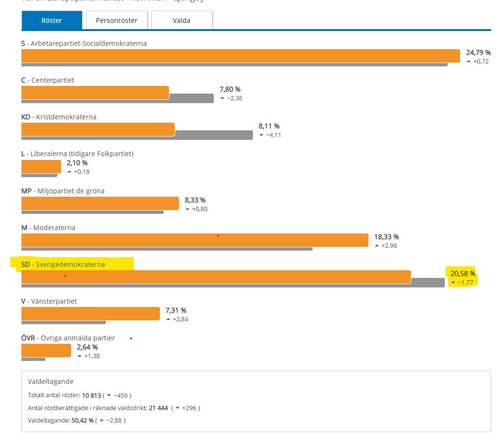Select the Centerpartiet orange result bar
This screenshot has width=504, height=434.
tap(95, 93)
